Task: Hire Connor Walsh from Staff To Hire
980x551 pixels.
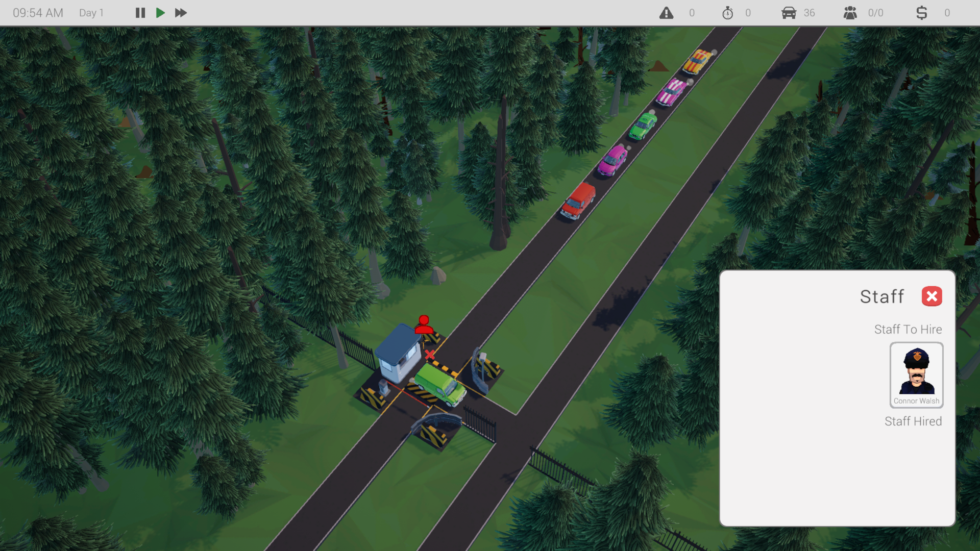Action: pos(916,375)
